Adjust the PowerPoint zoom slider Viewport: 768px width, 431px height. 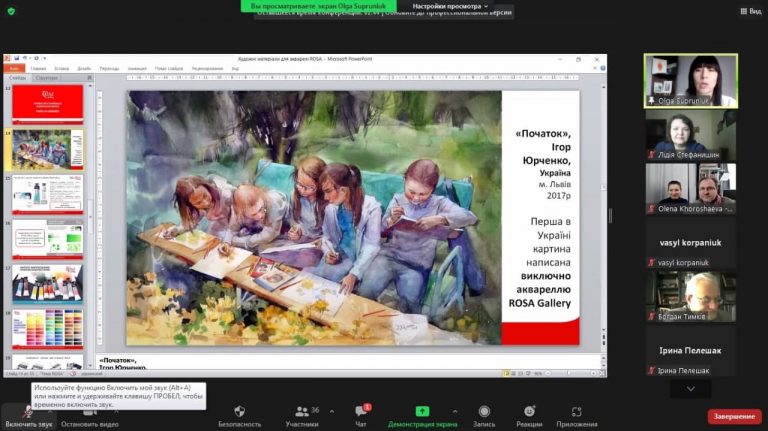571,373
